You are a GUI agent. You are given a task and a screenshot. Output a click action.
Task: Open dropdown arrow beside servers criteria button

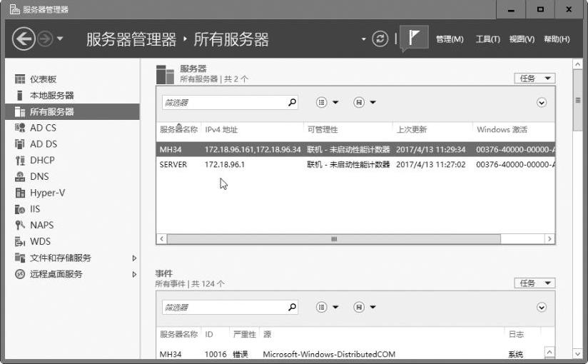335,102
